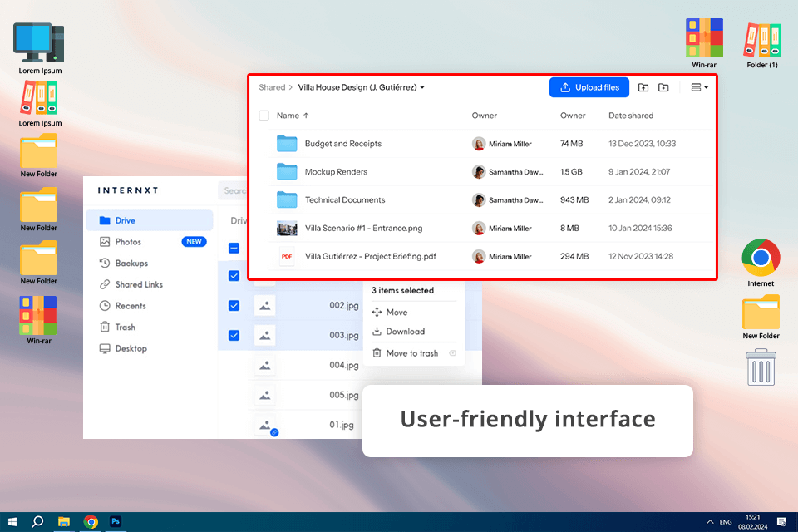Select the 005.jpg file name
Viewport: 798px width, 532px height.
pyautogui.click(x=344, y=395)
